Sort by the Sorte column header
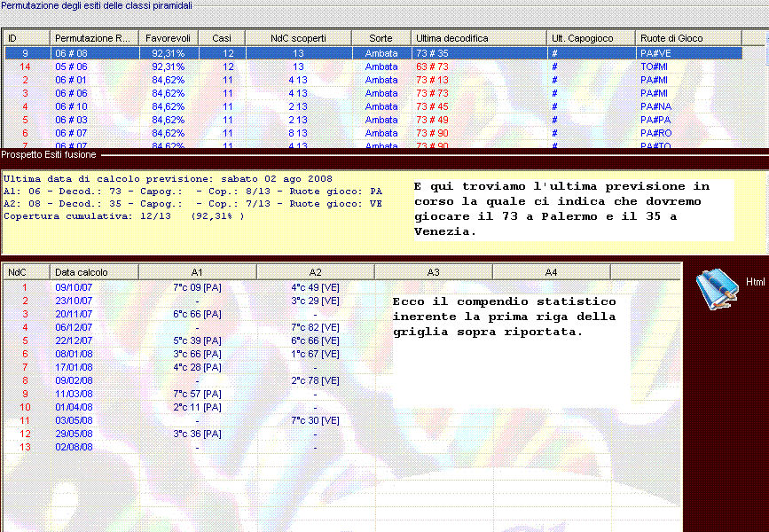Screen dimensions: 769x532 381,38
